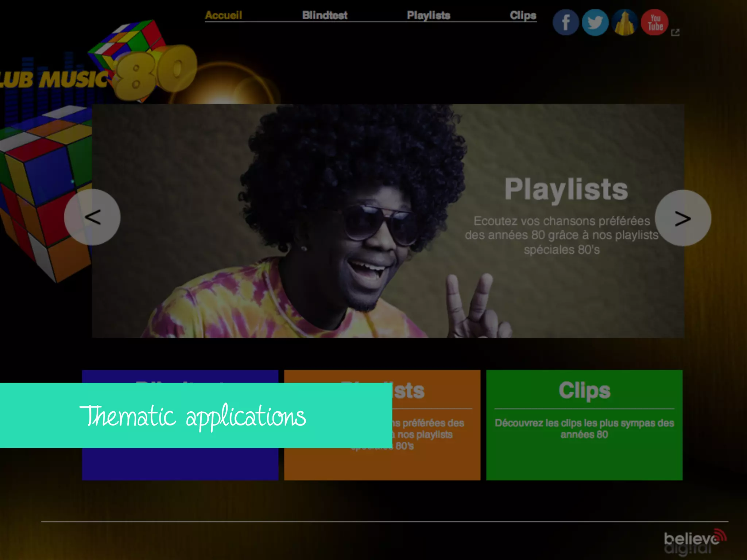Open the green Clips tile
The height and width of the screenshot is (560, 747).
pyautogui.click(x=584, y=425)
